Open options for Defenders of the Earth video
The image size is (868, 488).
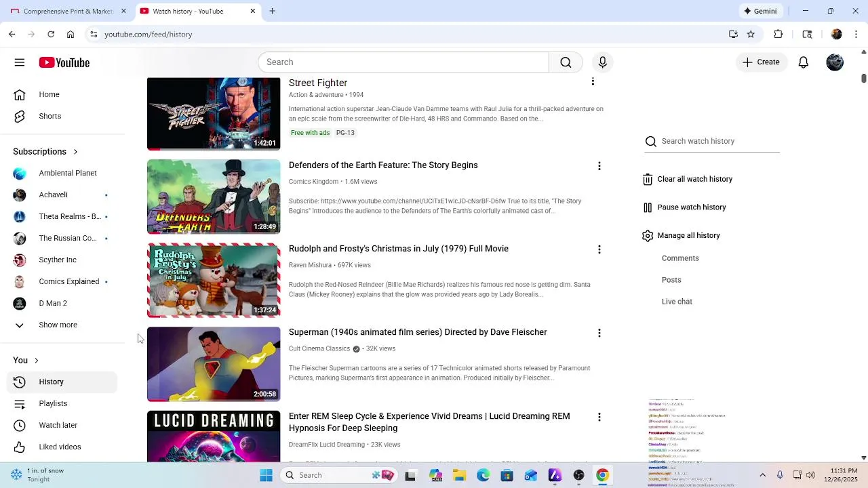(599, 166)
